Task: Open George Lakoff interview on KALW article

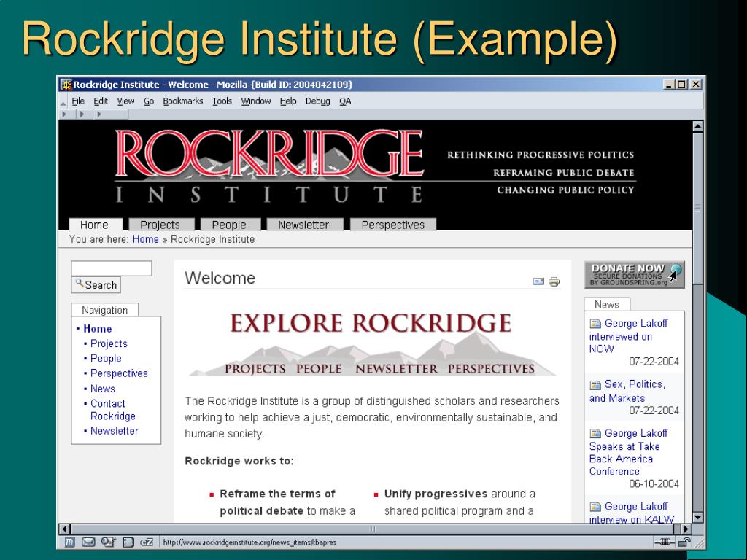Action: click(x=632, y=513)
